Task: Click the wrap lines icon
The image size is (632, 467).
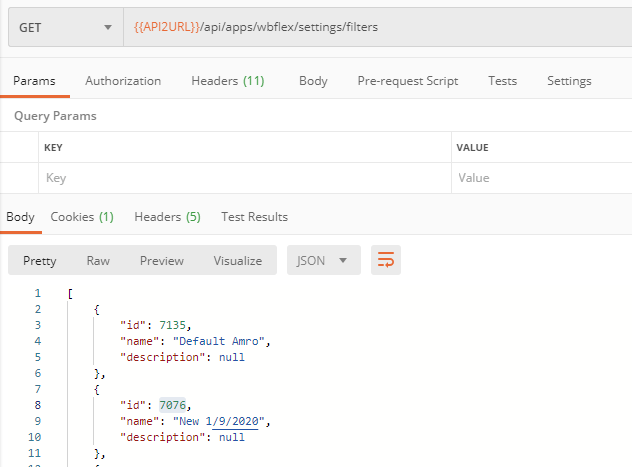Action: (x=386, y=261)
